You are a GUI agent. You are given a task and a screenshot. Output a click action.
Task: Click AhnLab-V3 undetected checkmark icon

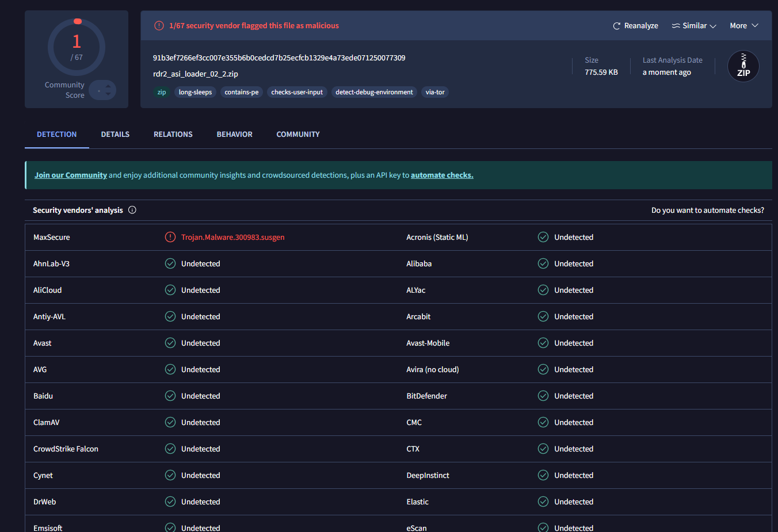point(170,263)
